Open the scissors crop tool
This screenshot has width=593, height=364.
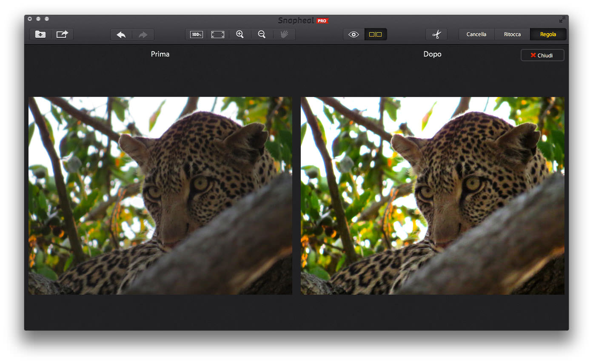(436, 34)
